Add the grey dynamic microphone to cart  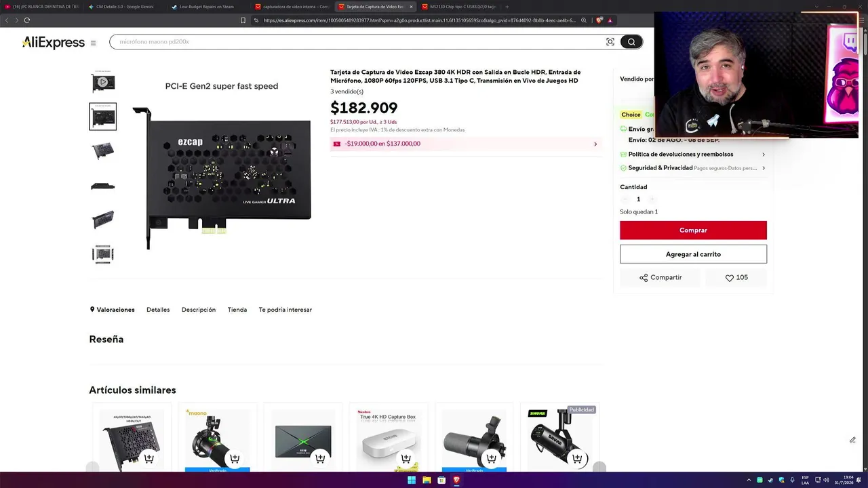(x=491, y=458)
